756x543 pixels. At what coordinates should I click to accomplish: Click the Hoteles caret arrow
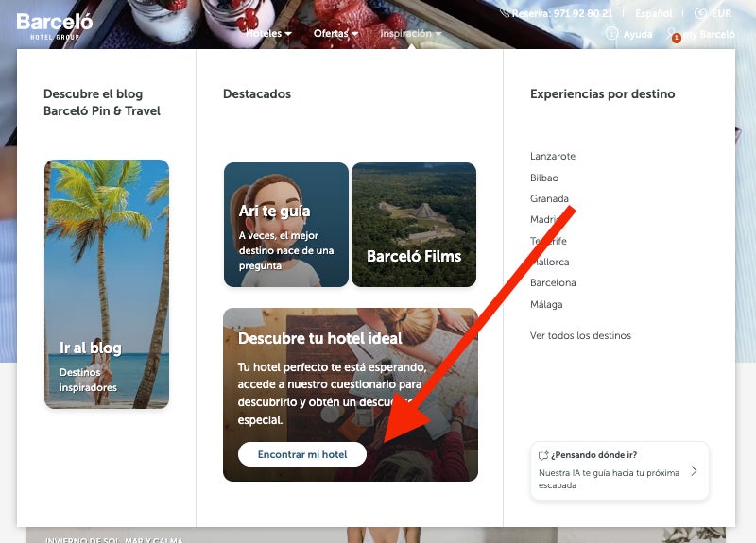(x=288, y=34)
